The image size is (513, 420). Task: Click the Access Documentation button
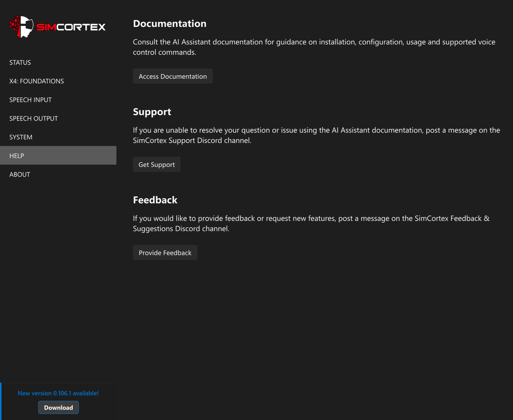pos(173,76)
